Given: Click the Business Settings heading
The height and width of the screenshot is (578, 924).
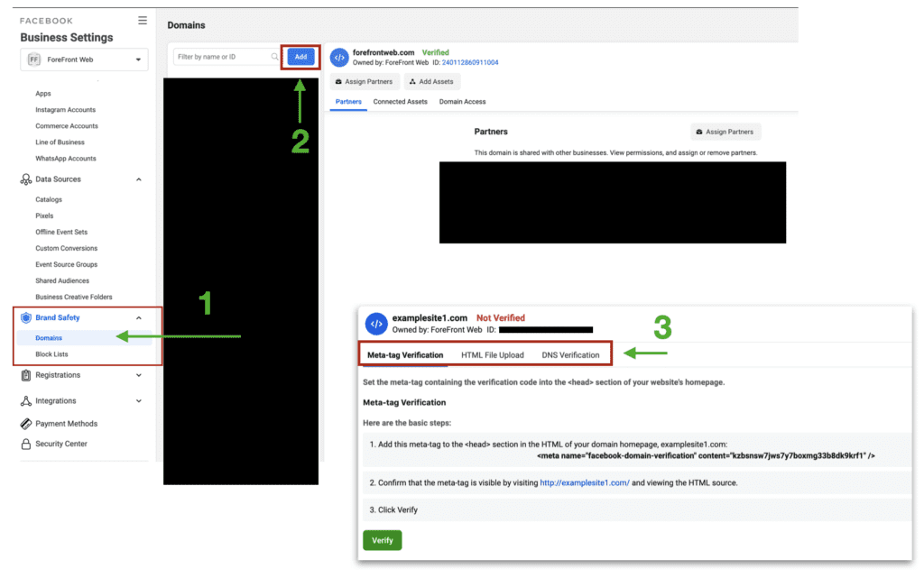Looking at the screenshot, I should point(67,38).
